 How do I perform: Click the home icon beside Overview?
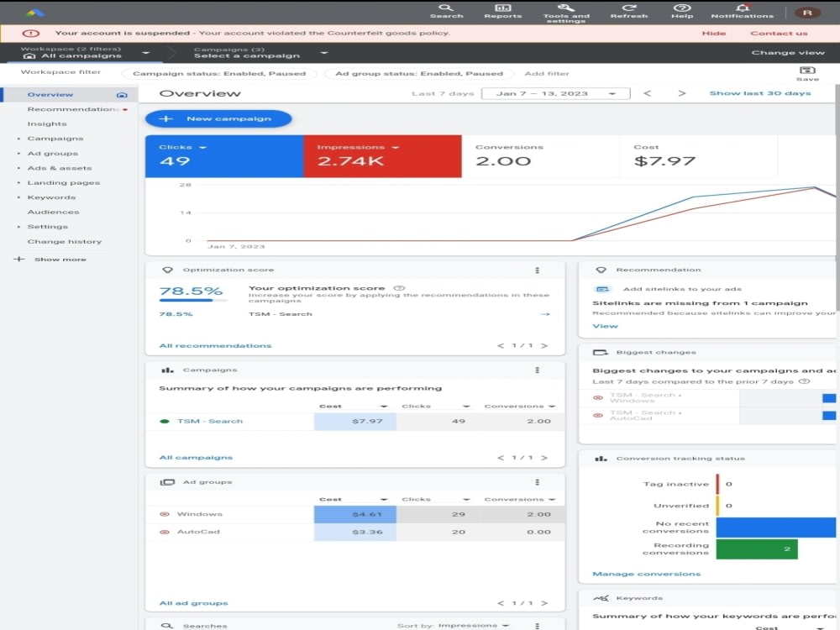point(122,95)
